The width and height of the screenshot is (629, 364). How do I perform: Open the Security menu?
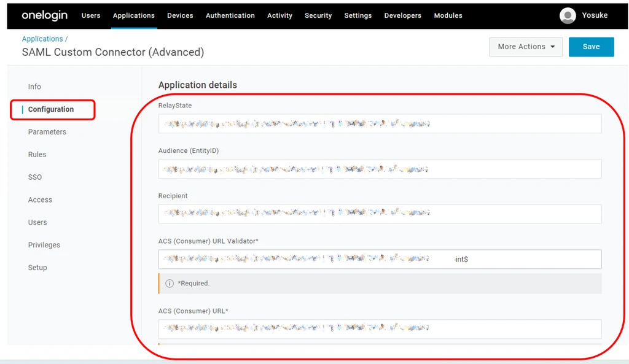[x=318, y=15]
